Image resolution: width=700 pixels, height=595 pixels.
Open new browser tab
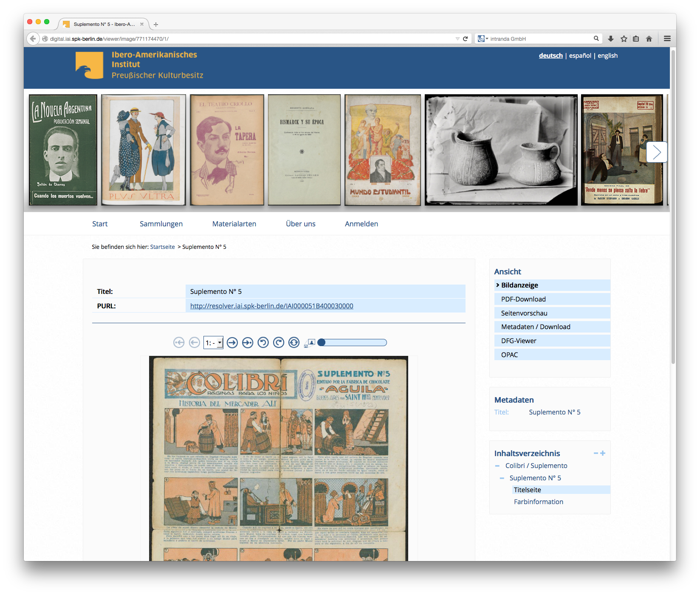tap(156, 25)
